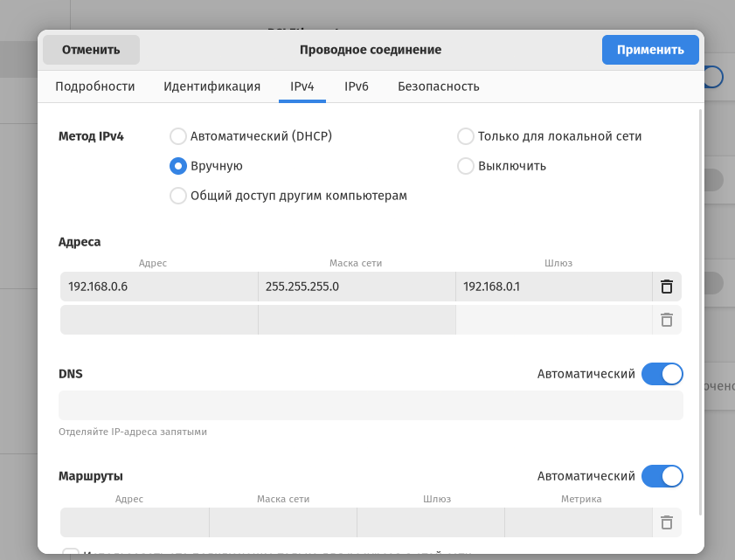
Task: Select the Вручную manual method radio
Action: 178,166
